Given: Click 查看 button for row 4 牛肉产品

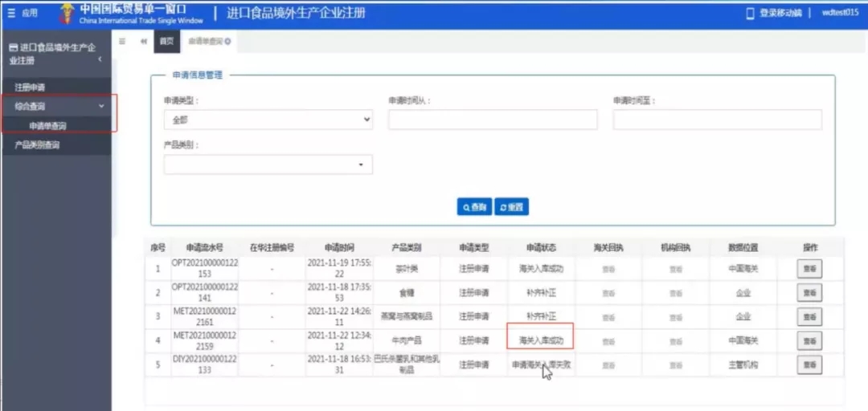Looking at the screenshot, I should click(809, 340).
